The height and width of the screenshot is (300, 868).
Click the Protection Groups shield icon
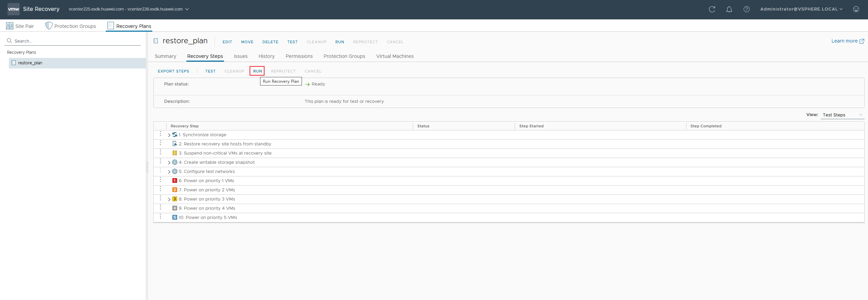(49, 26)
